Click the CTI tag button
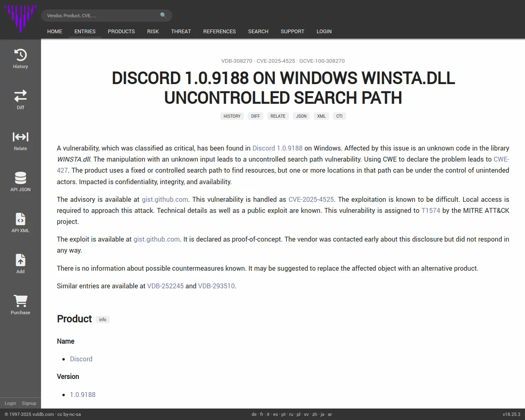The height and width of the screenshot is (420, 525). pyautogui.click(x=339, y=116)
